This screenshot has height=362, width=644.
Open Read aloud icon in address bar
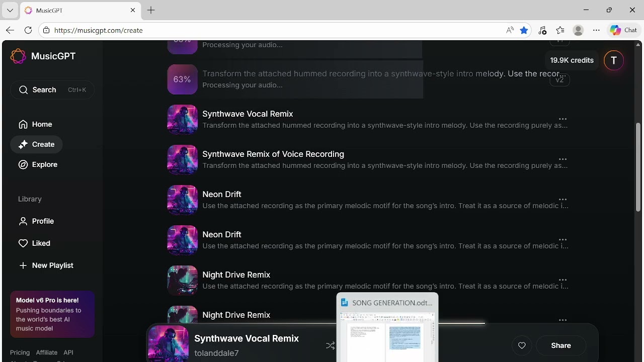pos(510,30)
